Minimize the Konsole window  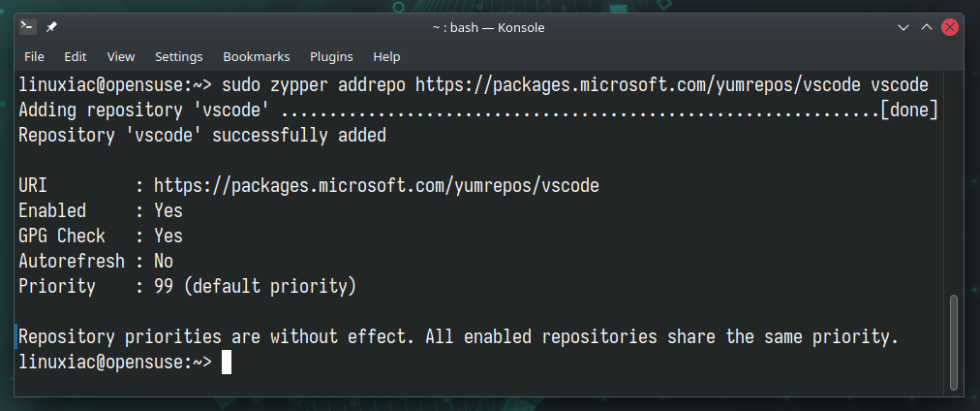coord(903,27)
